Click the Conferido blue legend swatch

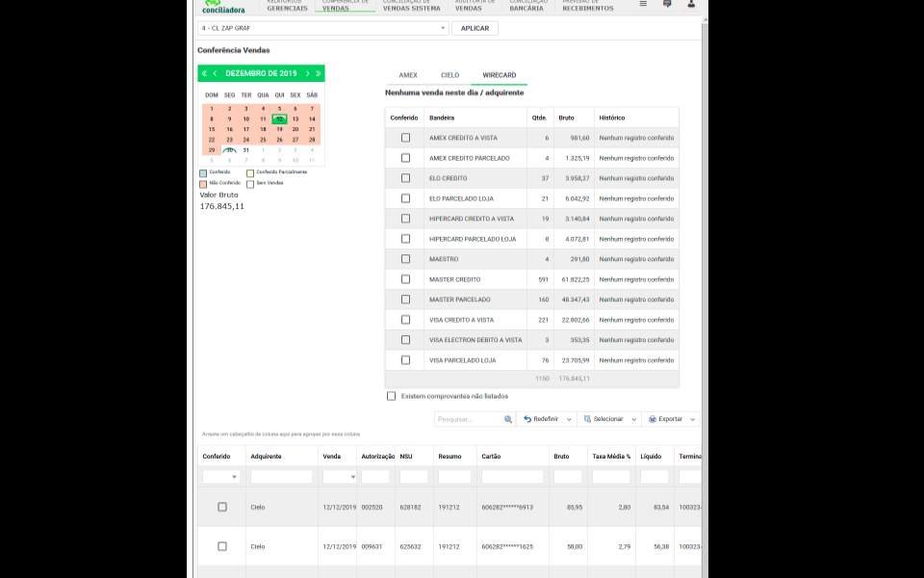[x=203, y=173]
